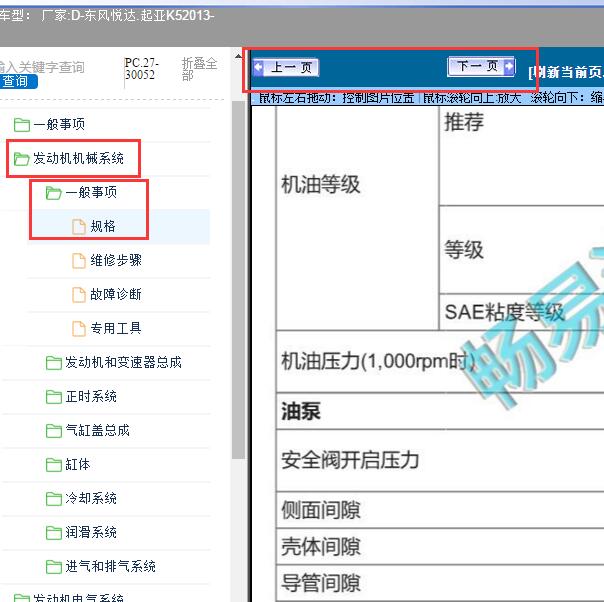
Task: Click 折叠全部 to collapse all nodes
Action: point(199,69)
